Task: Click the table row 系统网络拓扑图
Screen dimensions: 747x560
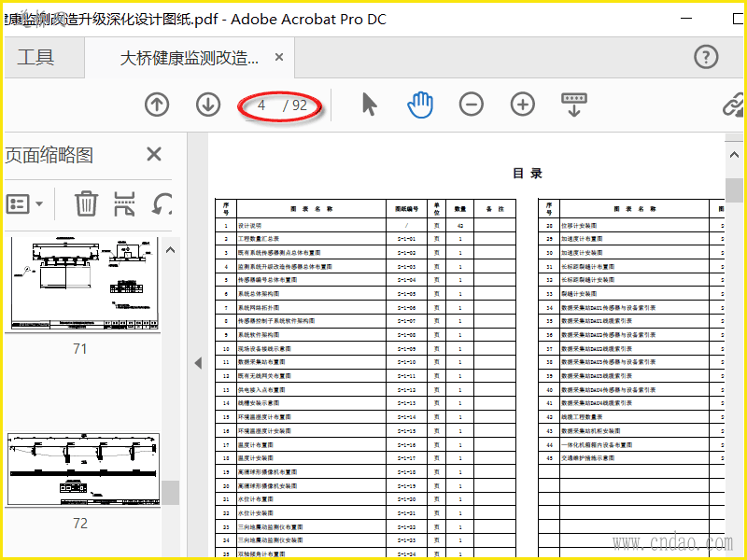Action: [x=365, y=307]
